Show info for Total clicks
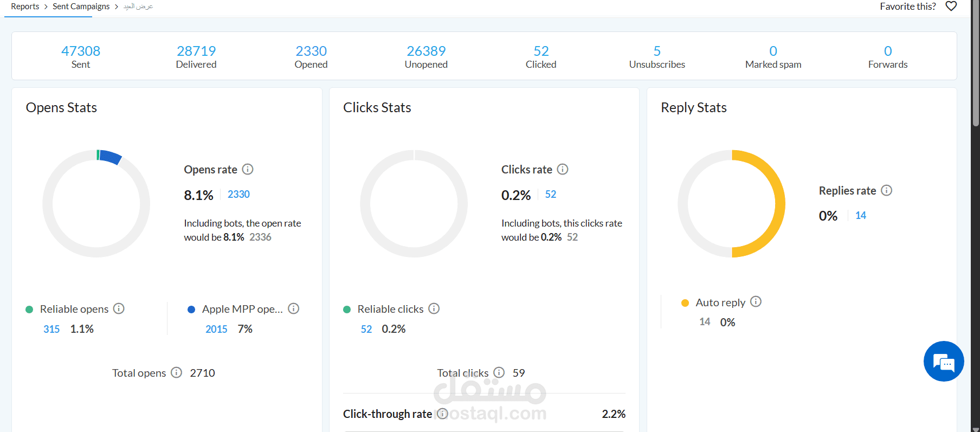Viewport: 980px width, 432px height. [x=499, y=372]
